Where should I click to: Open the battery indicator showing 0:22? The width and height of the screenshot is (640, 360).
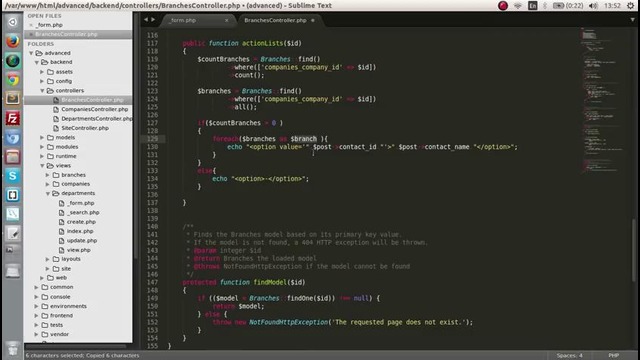(x=568, y=6)
